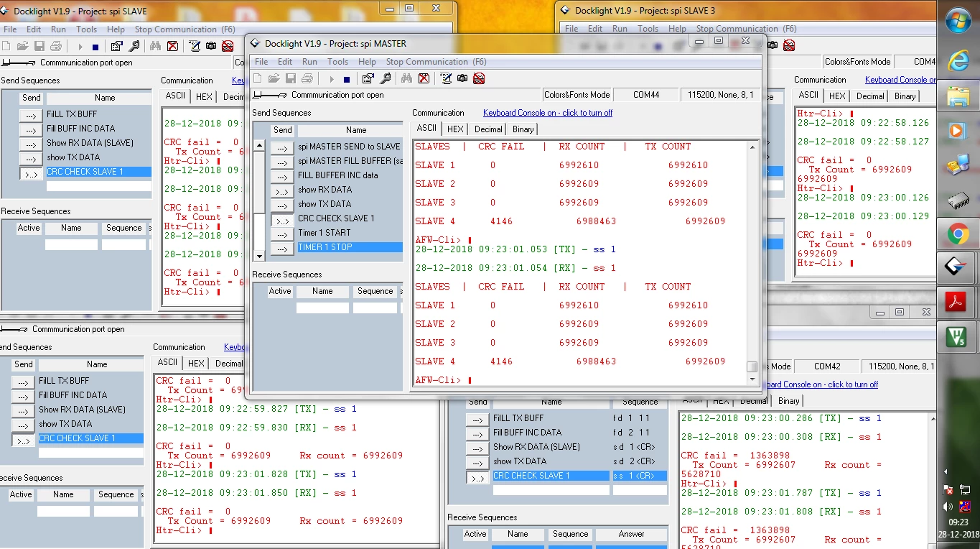
Task: Launch Adobe Reader from the taskbar
Action: (958, 301)
